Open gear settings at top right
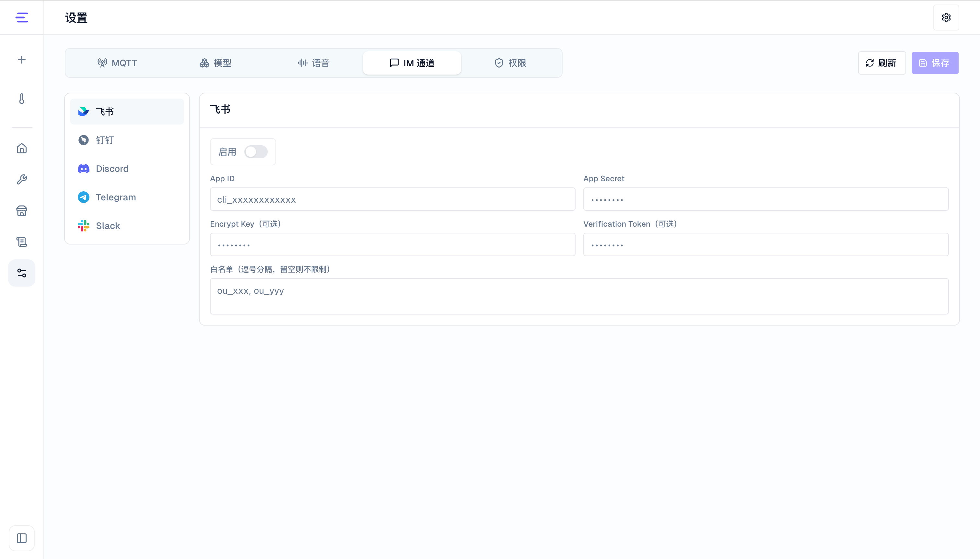This screenshot has width=980, height=559. (x=946, y=18)
